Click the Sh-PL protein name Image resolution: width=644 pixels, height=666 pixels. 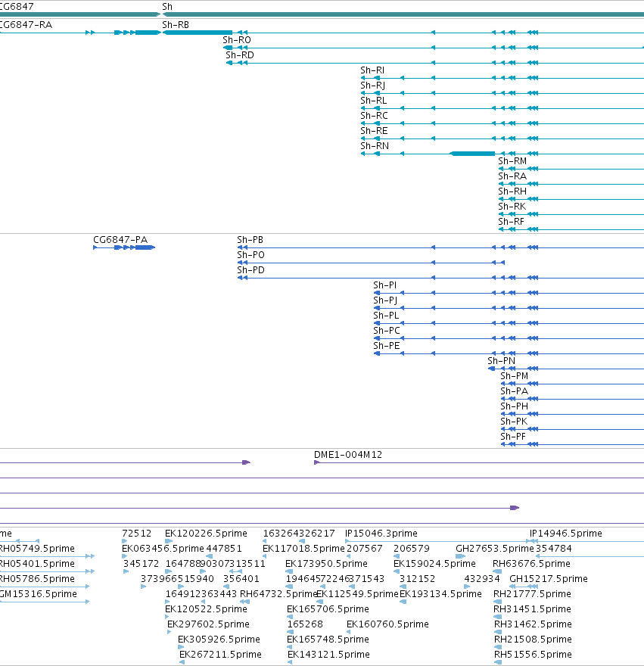pos(386,316)
